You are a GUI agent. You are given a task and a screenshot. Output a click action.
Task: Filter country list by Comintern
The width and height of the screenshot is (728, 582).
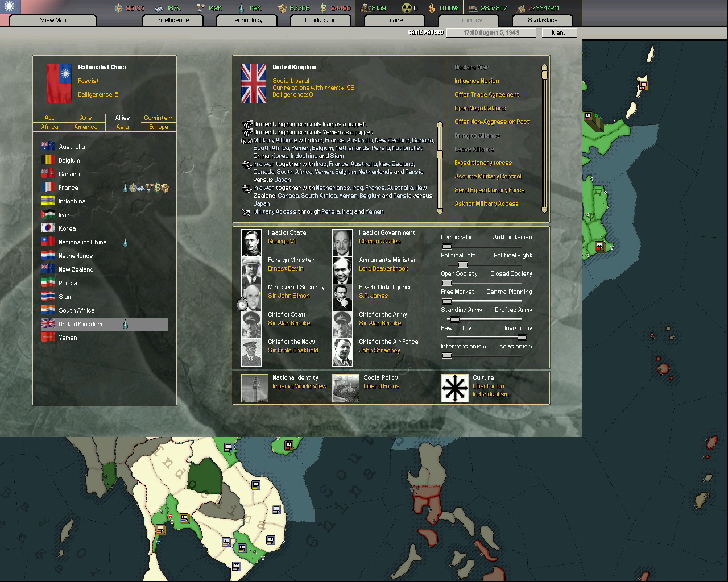tap(159, 118)
